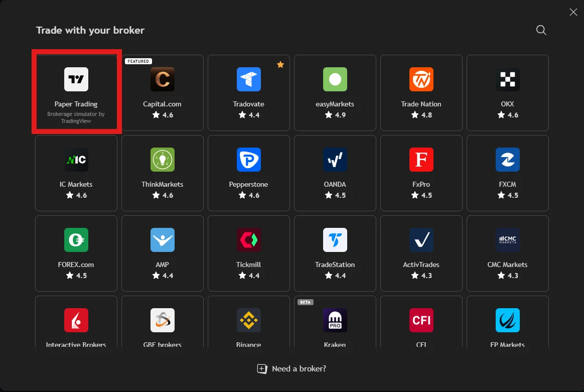The image size is (584, 392).
Task: Click the Pepperstone name label
Action: [248, 184]
